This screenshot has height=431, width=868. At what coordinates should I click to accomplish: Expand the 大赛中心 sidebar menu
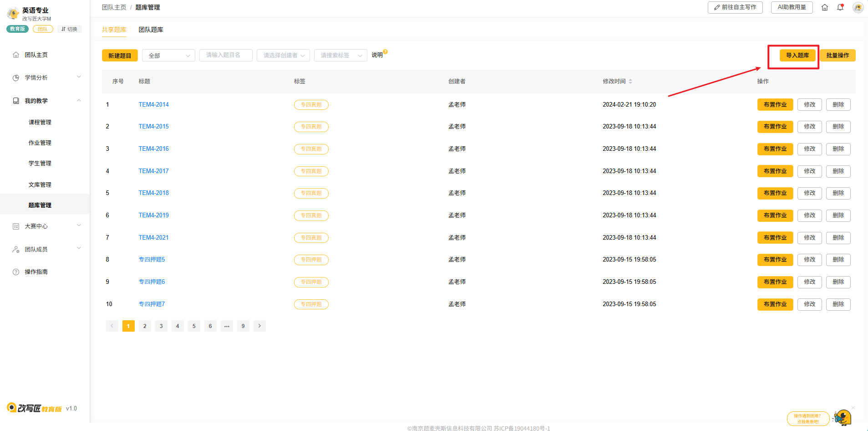pos(46,226)
